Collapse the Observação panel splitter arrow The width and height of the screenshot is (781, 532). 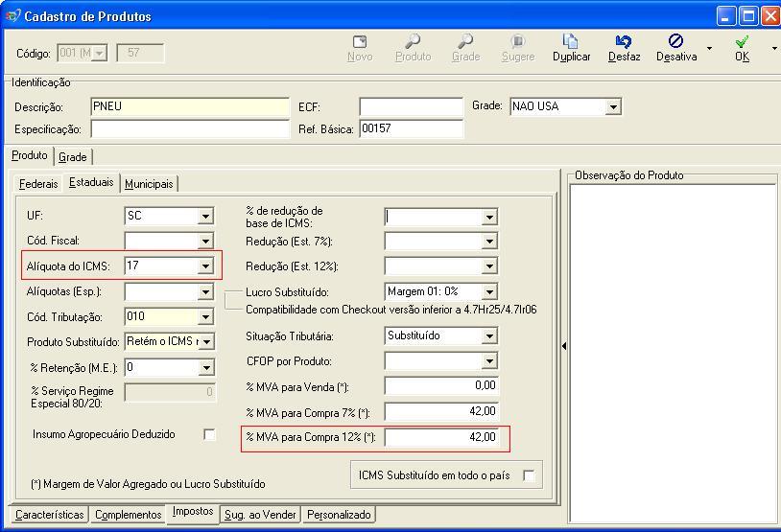(x=563, y=346)
